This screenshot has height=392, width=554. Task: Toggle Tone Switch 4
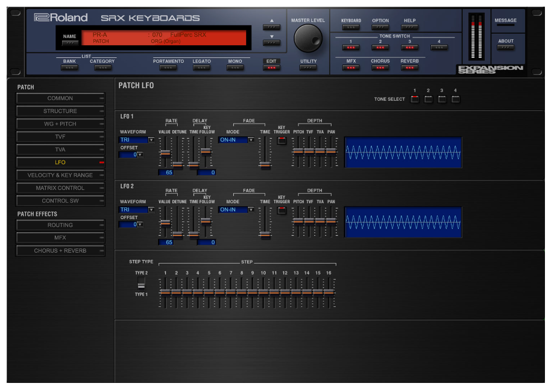pyautogui.click(x=439, y=48)
